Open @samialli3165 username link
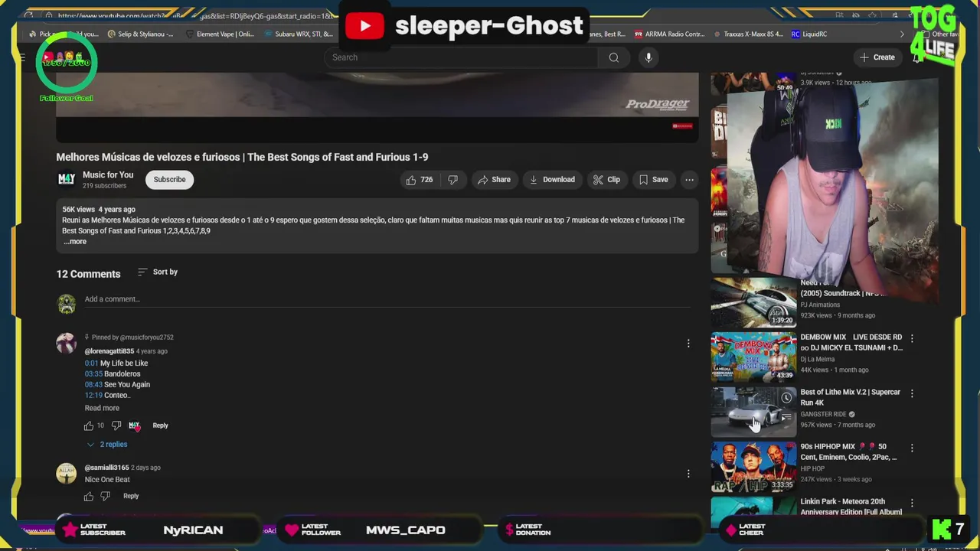Screen dimensions: 980x551 [x=106, y=468]
